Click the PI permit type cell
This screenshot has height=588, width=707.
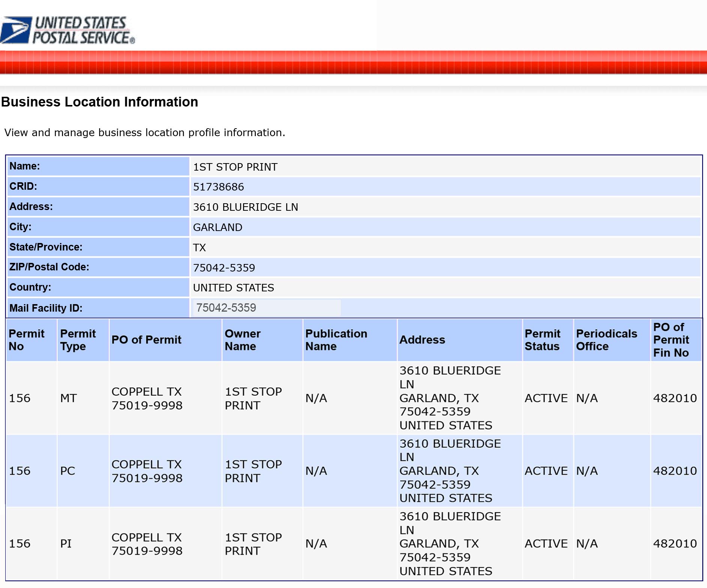coord(66,543)
